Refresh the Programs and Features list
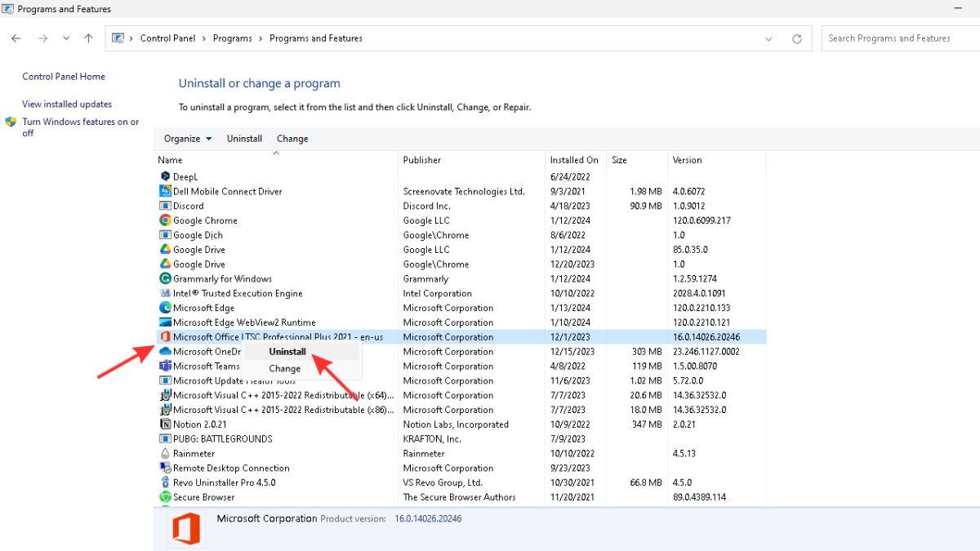Viewport: 980px width, 551px height. [x=797, y=38]
